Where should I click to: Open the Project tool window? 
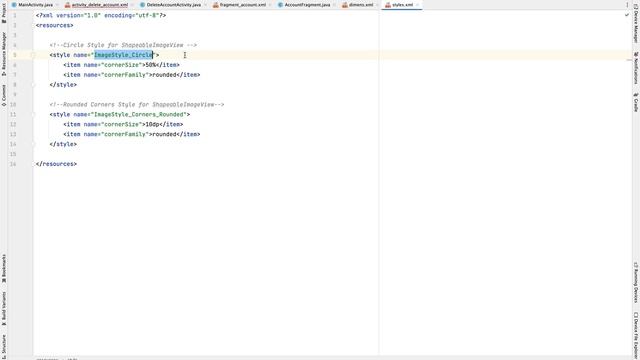[x=4, y=12]
